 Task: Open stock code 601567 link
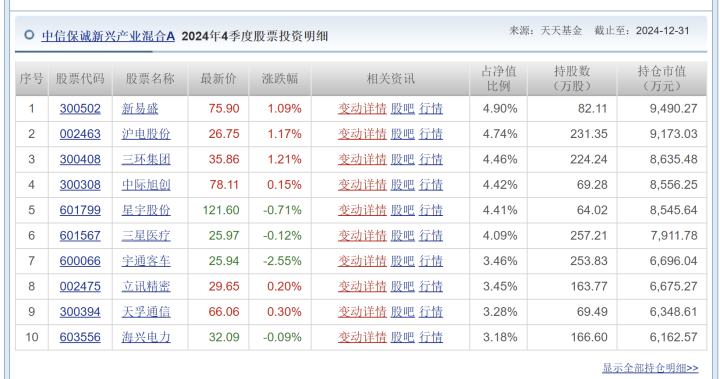(x=80, y=236)
